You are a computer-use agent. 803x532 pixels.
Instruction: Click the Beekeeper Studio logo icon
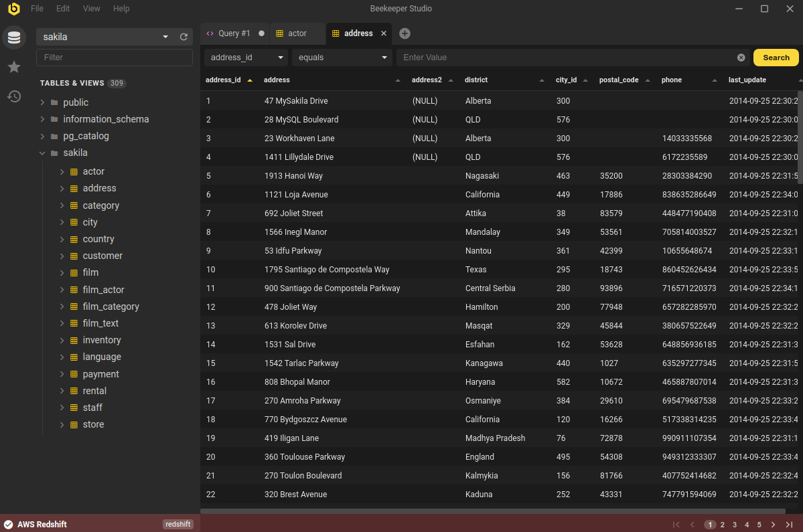[x=14, y=9]
